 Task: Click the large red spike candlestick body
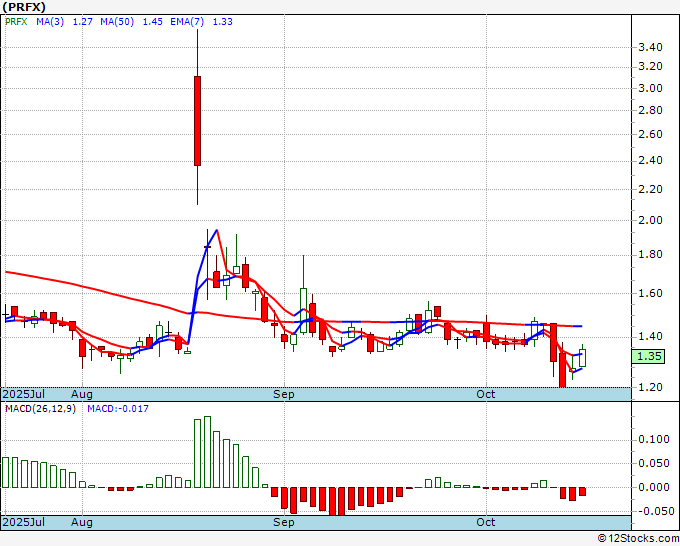[197, 121]
